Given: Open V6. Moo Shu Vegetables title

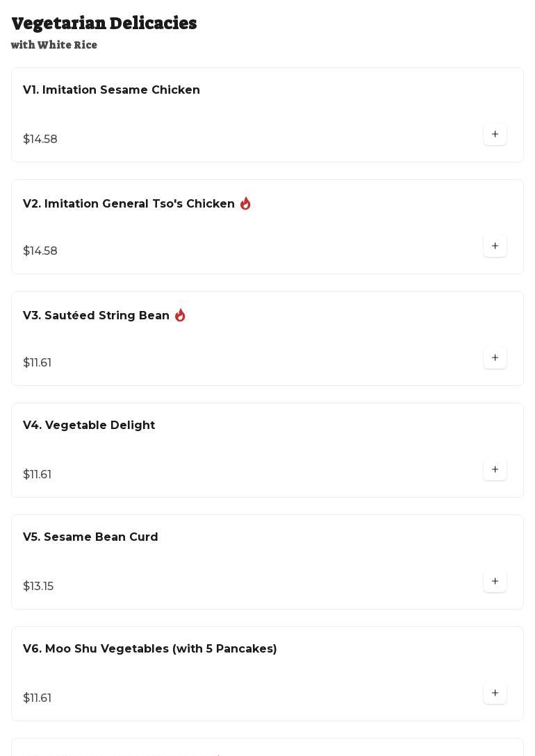Looking at the screenshot, I should click(149, 649).
